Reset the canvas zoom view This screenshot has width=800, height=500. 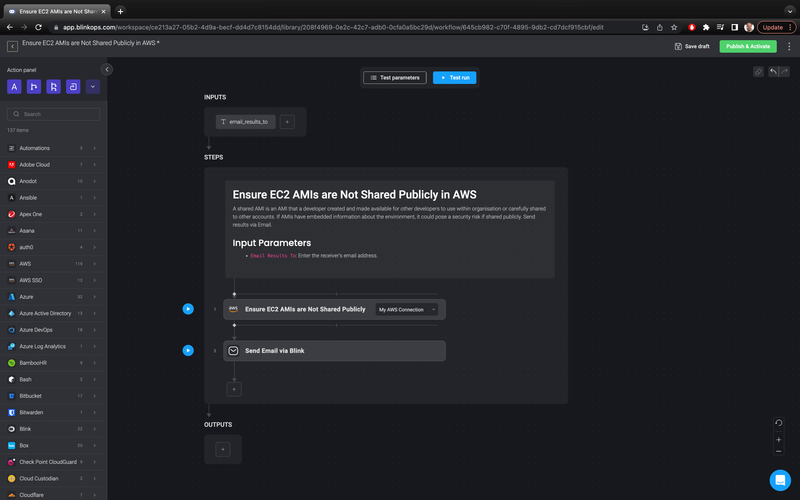point(779,422)
